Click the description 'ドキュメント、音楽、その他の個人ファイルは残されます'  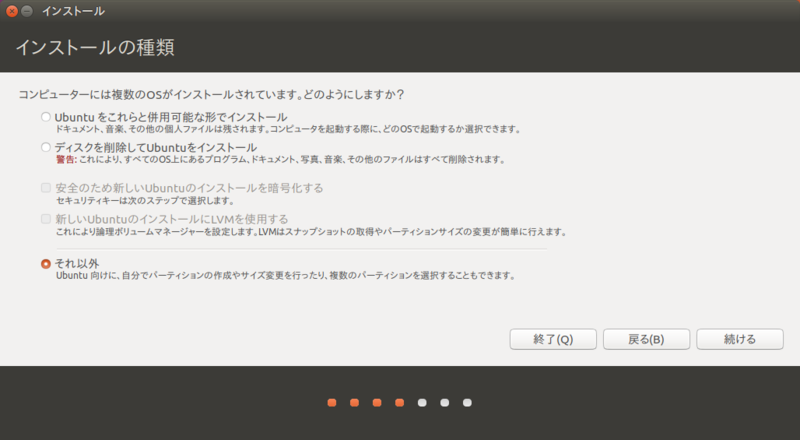tap(162, 129)
